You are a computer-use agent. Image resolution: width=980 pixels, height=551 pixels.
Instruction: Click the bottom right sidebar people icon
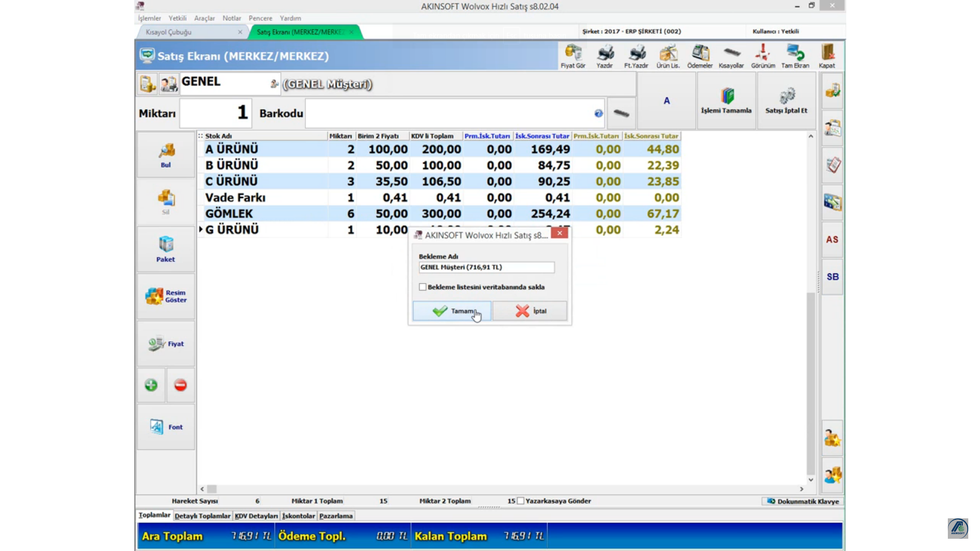tap(832, 475)
